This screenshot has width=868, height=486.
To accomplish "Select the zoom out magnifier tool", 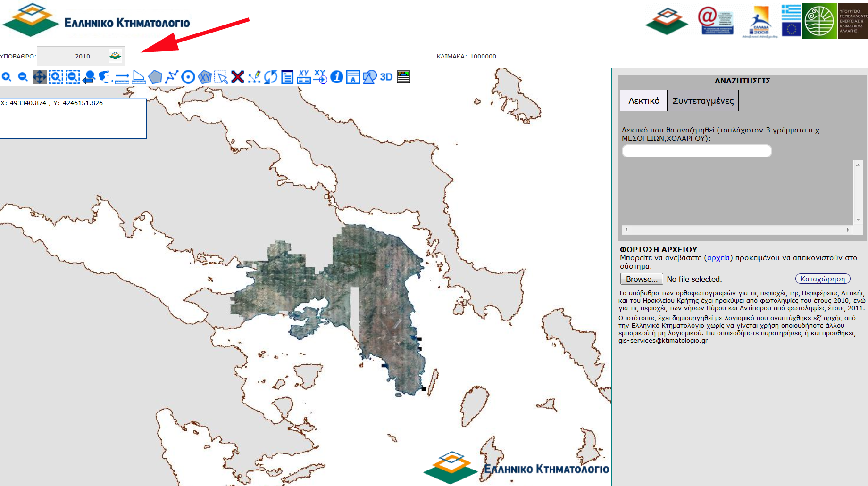I will coord(23,77).
